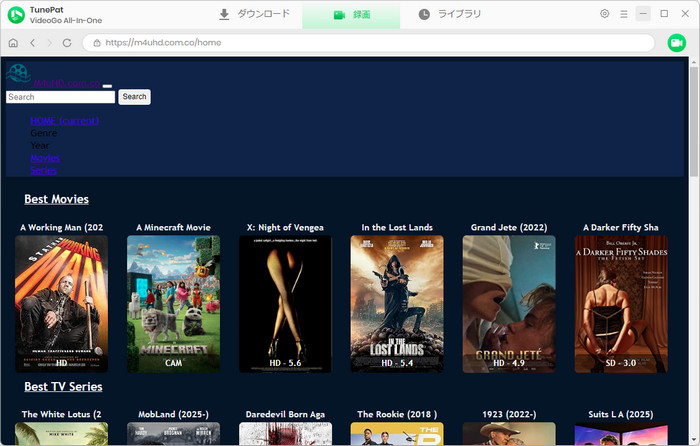Click the In the Lost Lands title
This screenshot has width=700, height=446.
coord(397,228)
